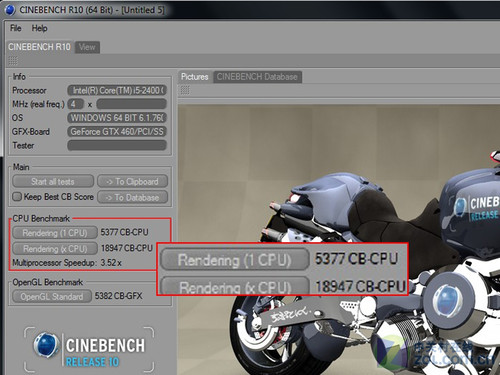Send results via To Database button
500x375 pixels.
click(x=132, y=197)
